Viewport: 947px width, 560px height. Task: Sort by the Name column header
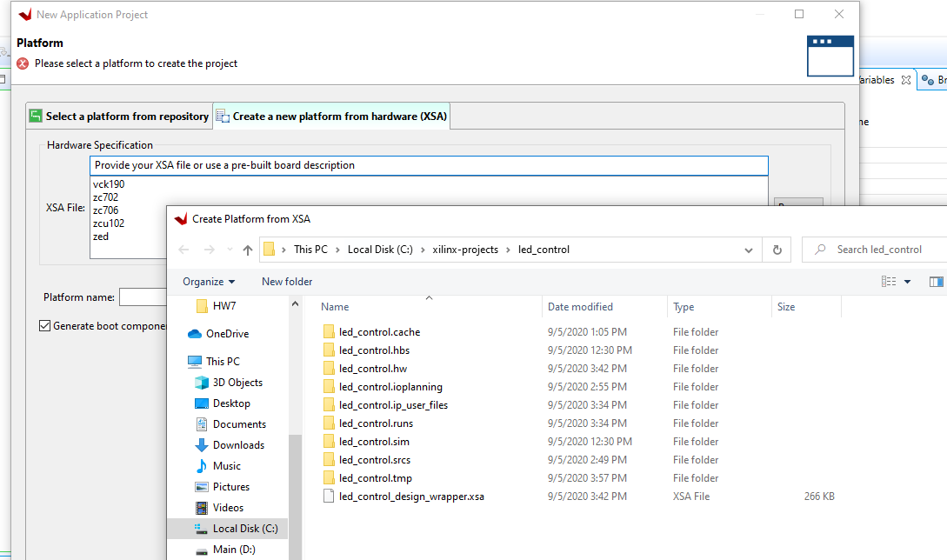tap(335, 307)
